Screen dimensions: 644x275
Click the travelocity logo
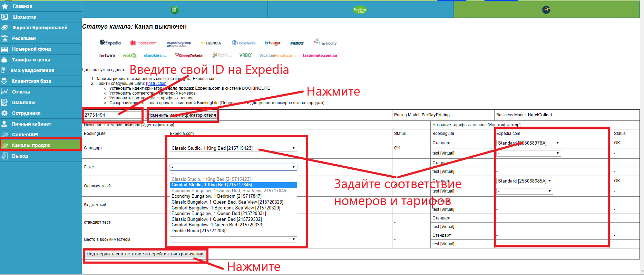point(325,42)
